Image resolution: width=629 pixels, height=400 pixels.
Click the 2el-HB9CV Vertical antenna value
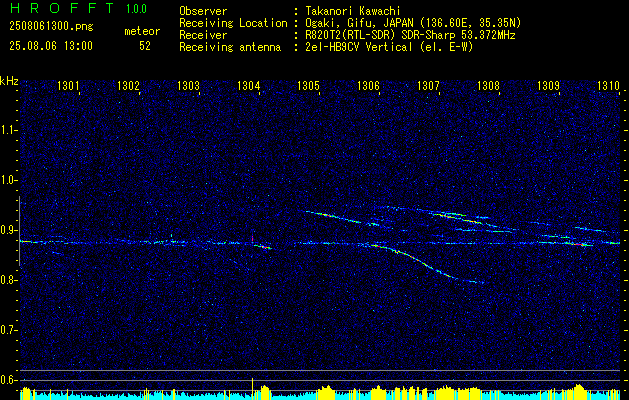(389, 47)
